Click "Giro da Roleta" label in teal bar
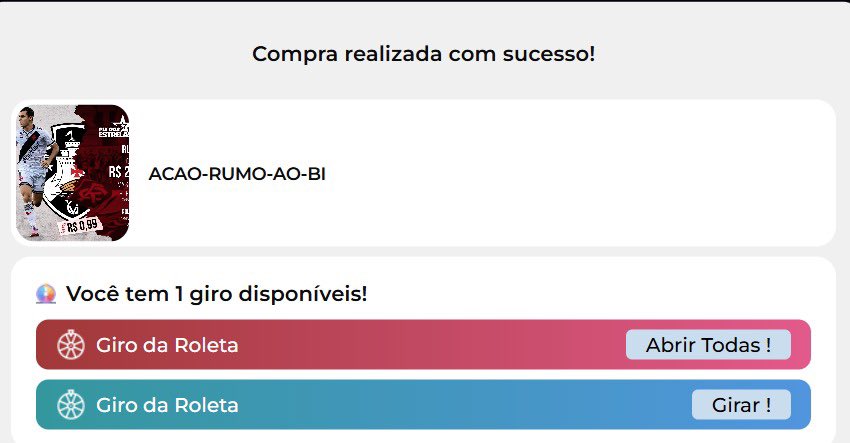The width and height of the screenshot is (850, 443). [167, 406]
